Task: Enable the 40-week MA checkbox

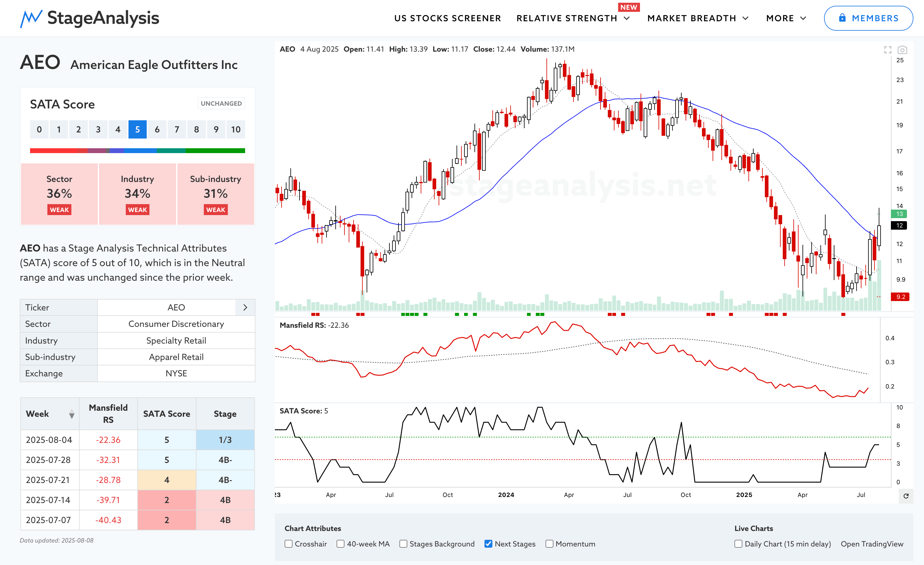Action: (341, 544)
